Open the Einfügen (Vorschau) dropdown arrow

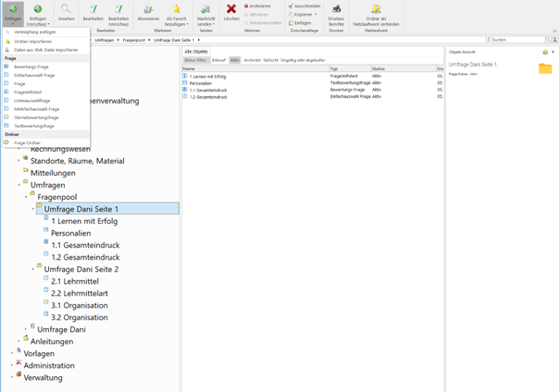[x=48, y=24]
